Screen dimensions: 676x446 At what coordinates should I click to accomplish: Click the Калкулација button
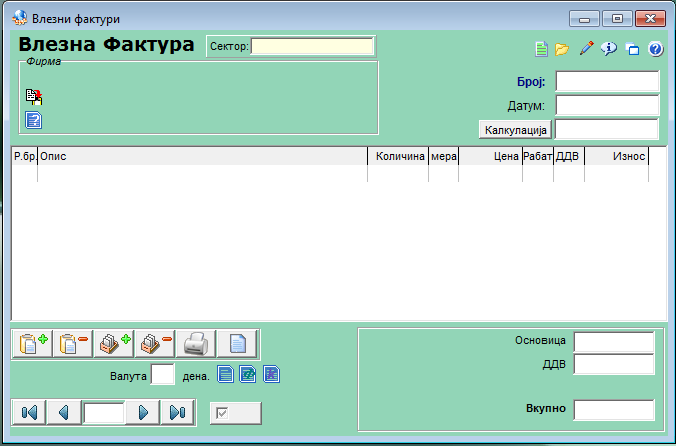[516, 130]
